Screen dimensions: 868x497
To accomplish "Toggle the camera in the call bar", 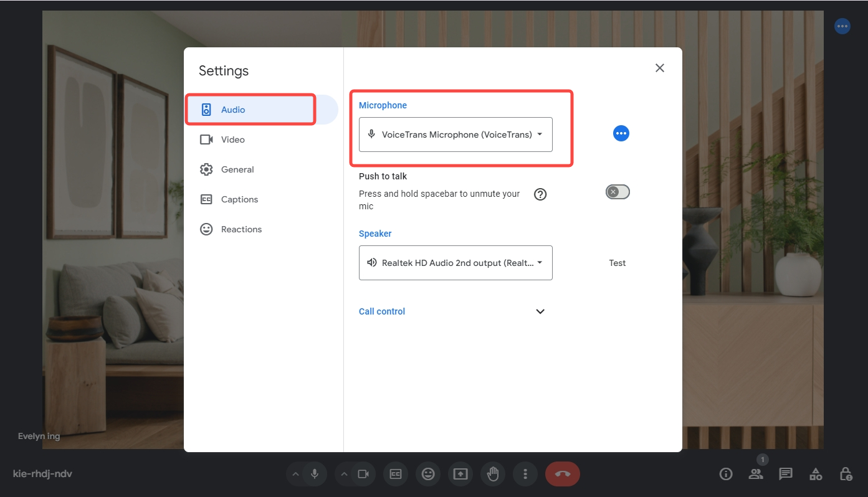I will coord(363,474).
